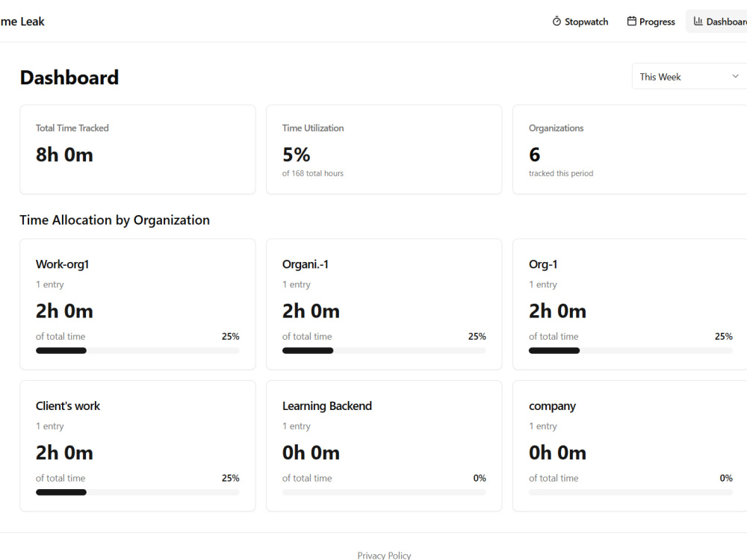Open the This Week period dropdown

point(689,77)
